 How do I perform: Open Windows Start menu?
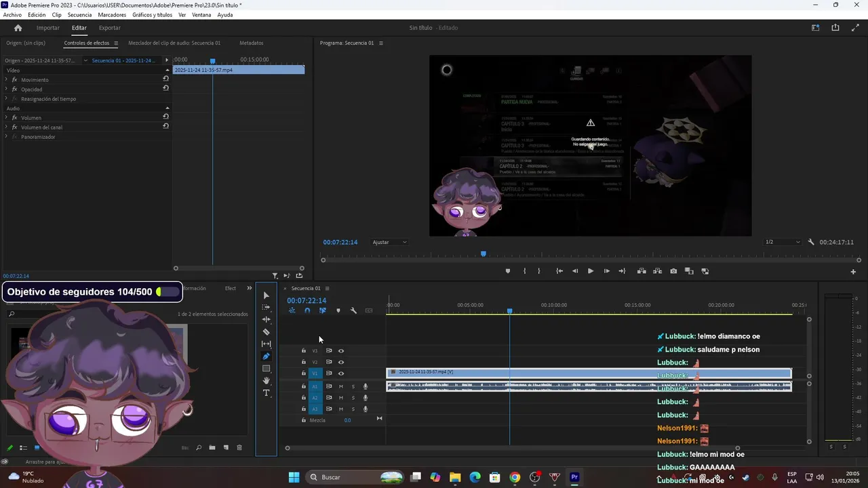point(294,477)
